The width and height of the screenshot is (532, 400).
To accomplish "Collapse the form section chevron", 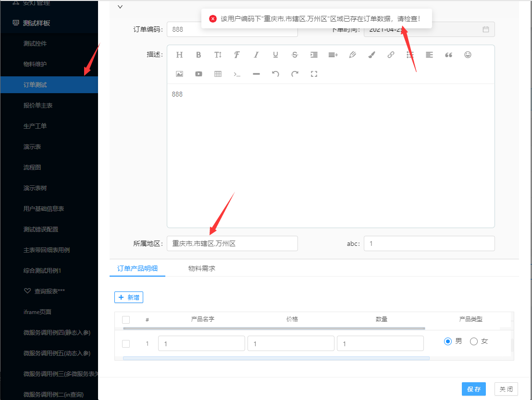I will click(120, 7).
